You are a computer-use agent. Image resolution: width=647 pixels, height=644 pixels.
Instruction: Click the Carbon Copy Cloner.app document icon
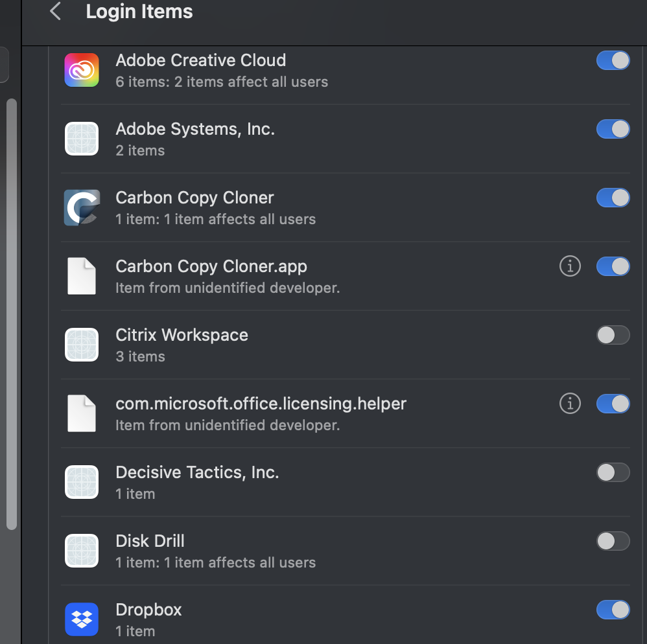[81, 276]
